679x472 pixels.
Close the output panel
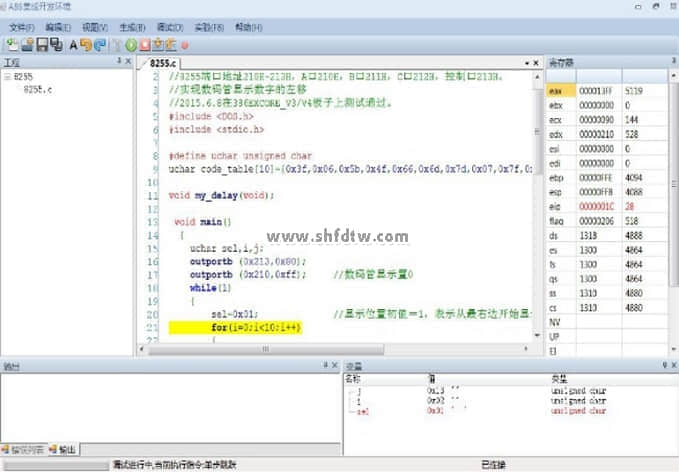[333, 367]
